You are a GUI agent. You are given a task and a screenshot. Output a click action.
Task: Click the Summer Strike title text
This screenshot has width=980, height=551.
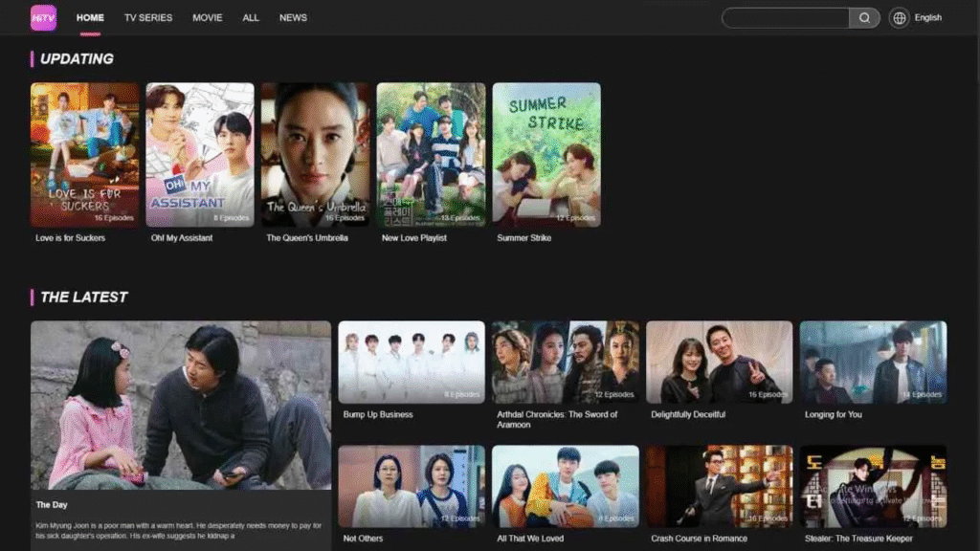[523, 238]
